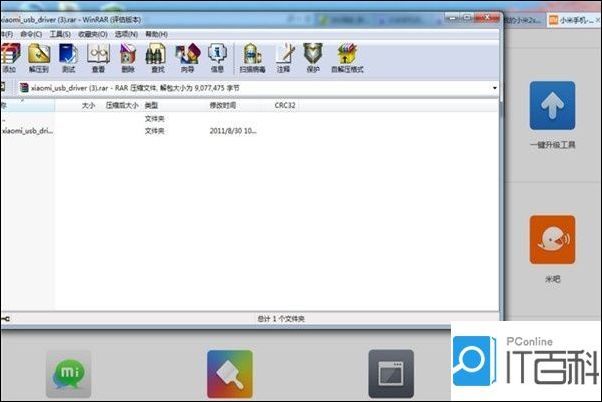Image resolution: width=602 pixels, height=402 pixels.
Task: Click the Test (测试) archive icon
Action: 68,58
